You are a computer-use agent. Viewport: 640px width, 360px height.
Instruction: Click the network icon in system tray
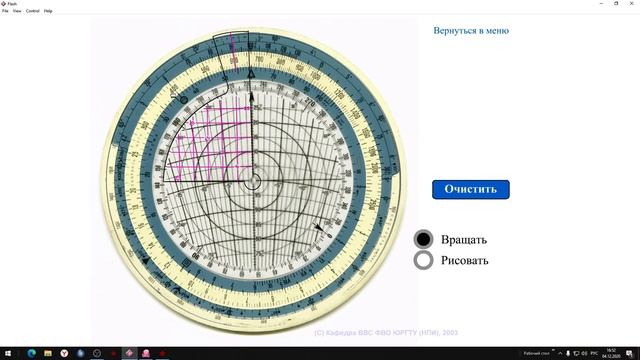576,353
